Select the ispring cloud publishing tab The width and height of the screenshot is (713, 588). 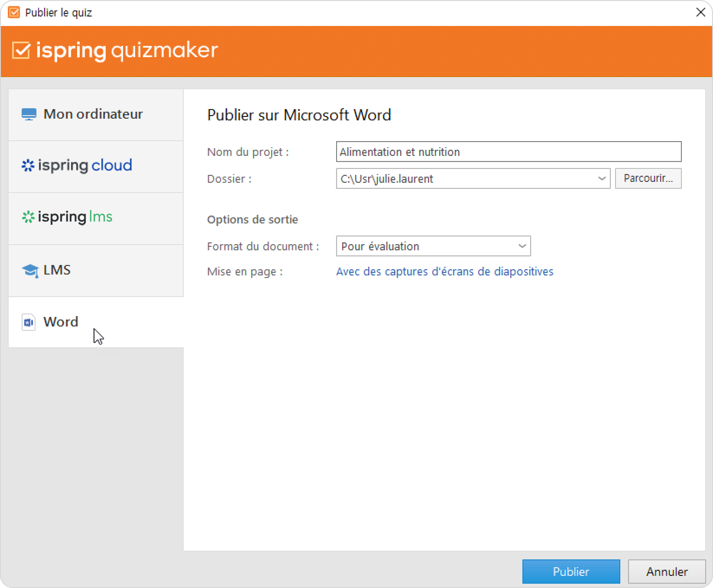click(85, 166)
